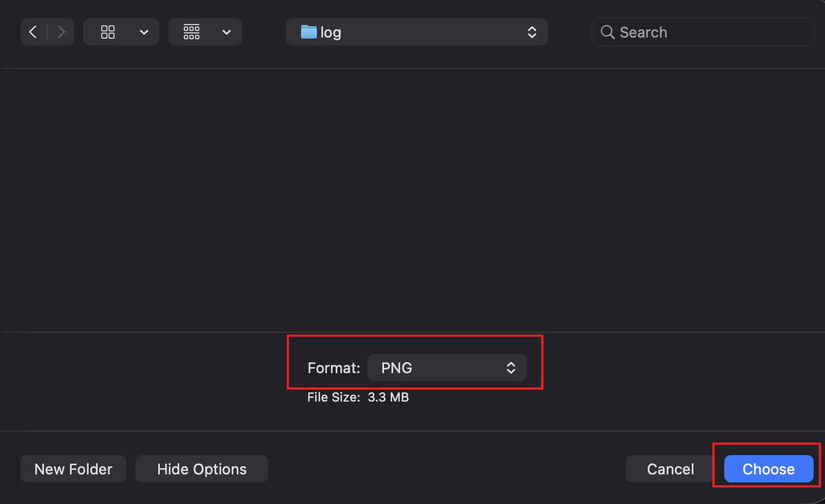Click the Format: label text
825x504 pixels.
333,368
